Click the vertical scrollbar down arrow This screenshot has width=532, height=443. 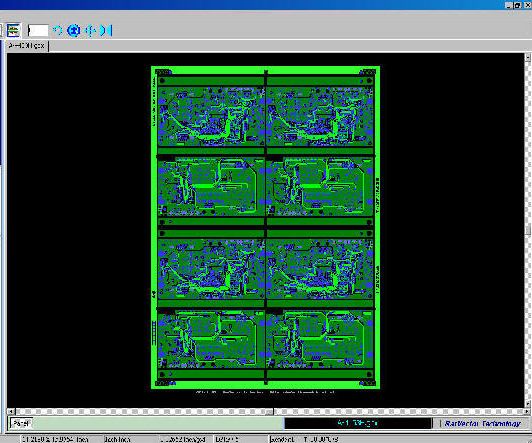tap(528, 404)
